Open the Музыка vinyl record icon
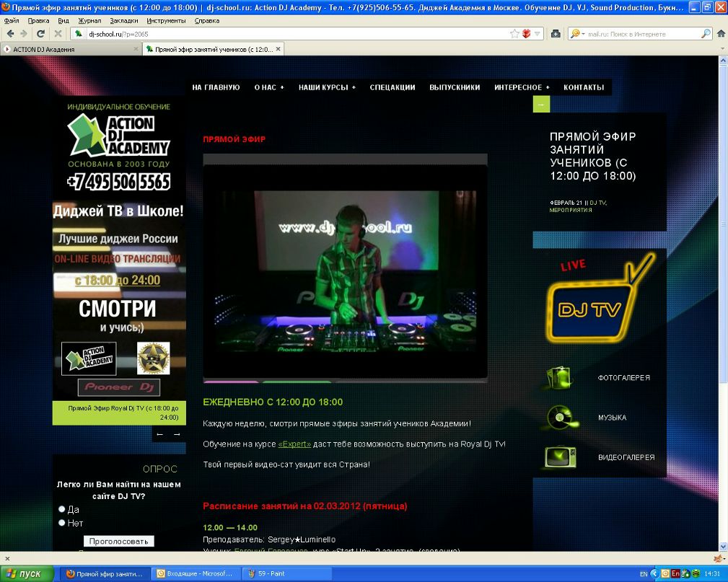This screenshot has height=582, width=728. coord(561,418)
